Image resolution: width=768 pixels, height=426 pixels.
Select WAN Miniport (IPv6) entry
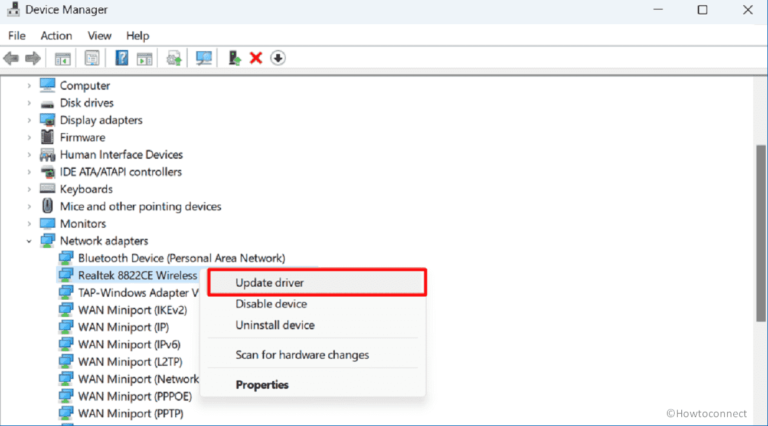coord(129,344)
